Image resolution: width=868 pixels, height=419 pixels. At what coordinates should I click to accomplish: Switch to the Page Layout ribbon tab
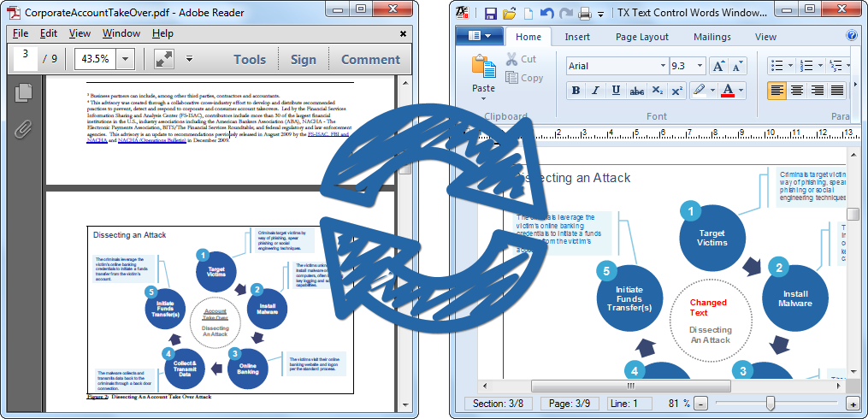[x=642, y=37]
